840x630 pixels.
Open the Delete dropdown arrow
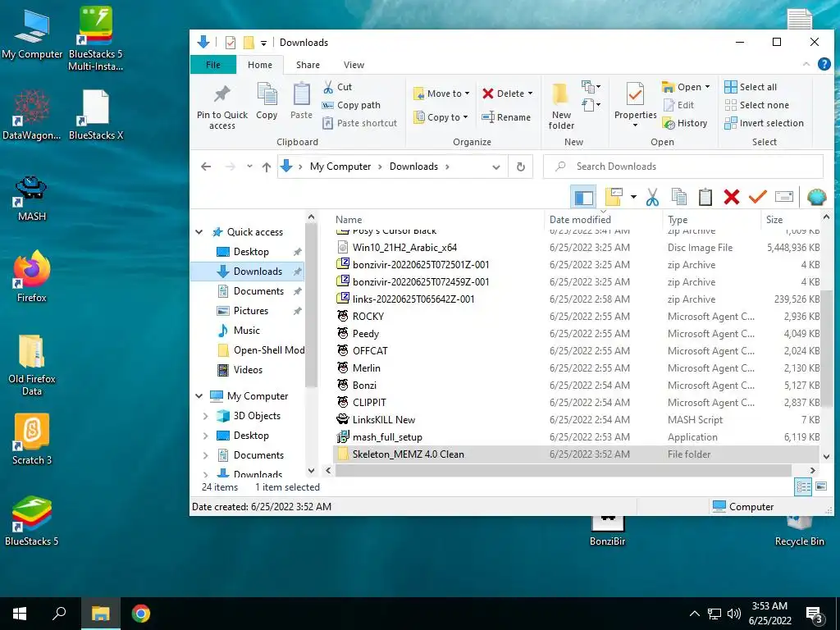tap(531, 94)
